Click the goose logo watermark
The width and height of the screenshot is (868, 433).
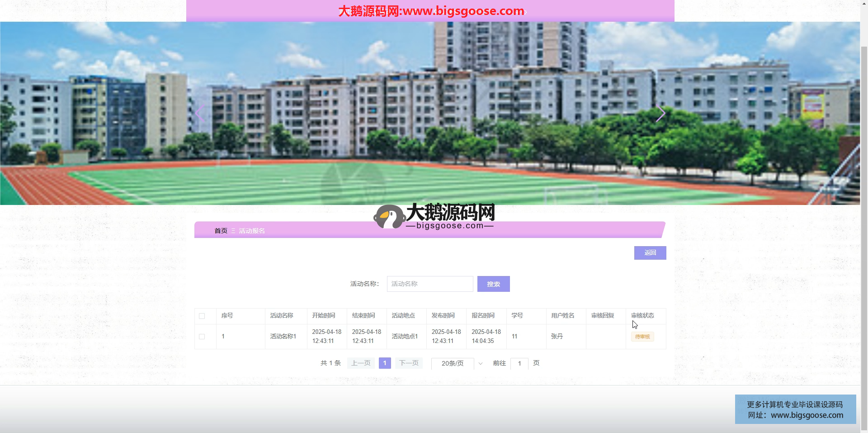click(389, 217)
